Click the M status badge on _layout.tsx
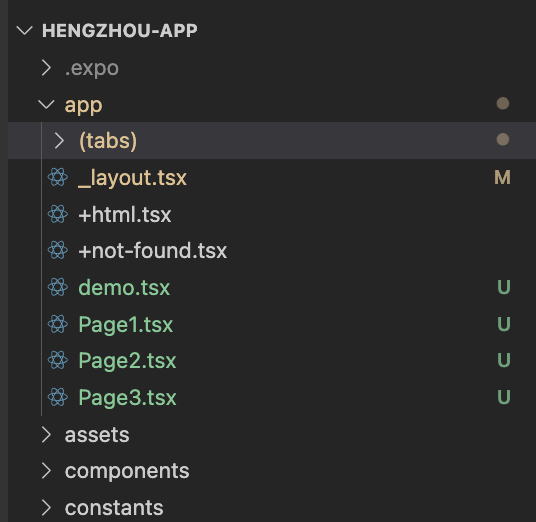Image resolution: width=536 pixels, height=522 pixels. [502, 177]
